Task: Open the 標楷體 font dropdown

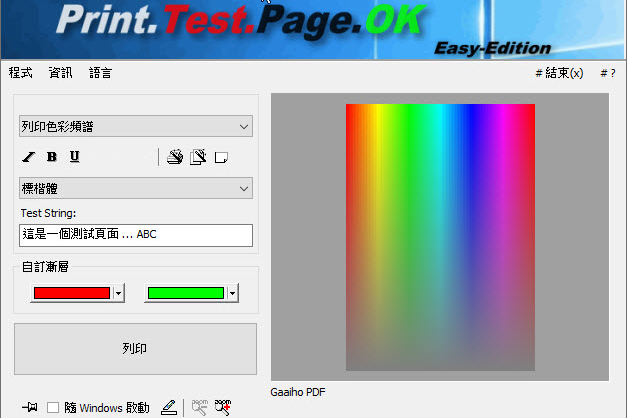Action: [136, 188]
